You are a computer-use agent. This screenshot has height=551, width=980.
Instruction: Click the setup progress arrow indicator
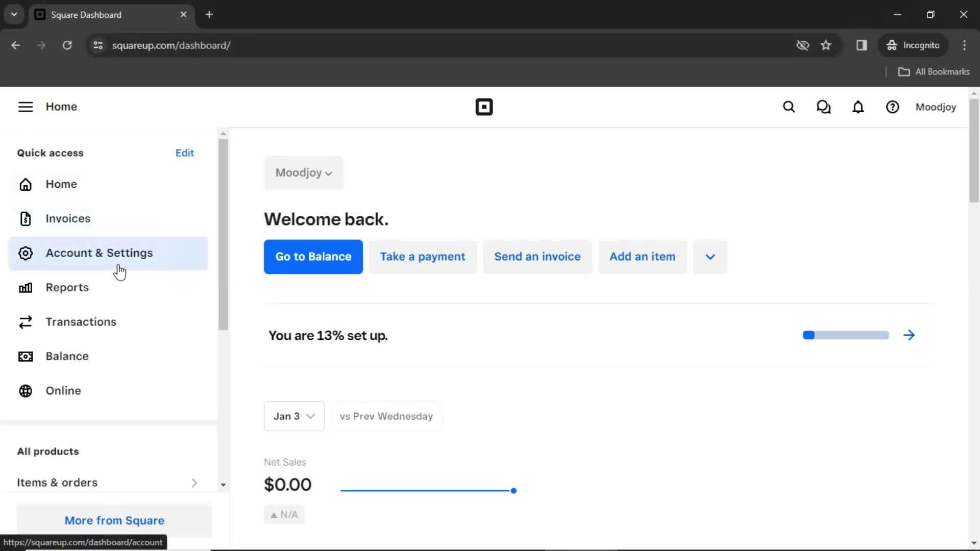point(910,335)
